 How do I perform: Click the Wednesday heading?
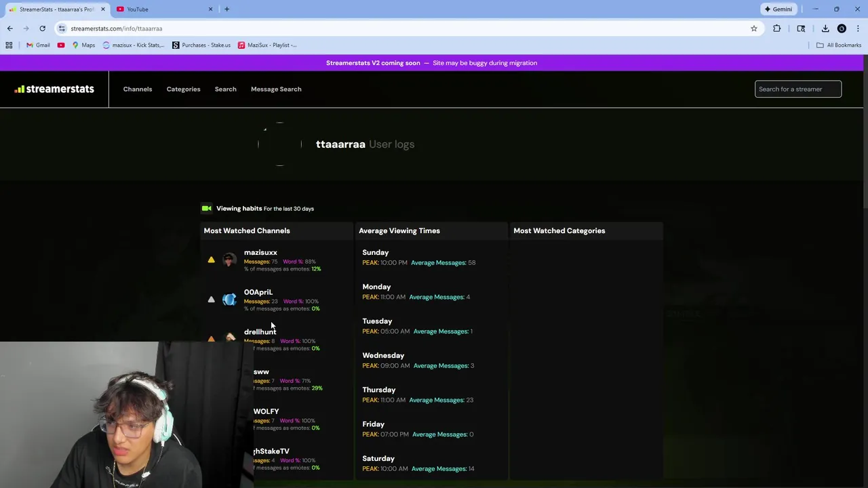click(x=383, y=355)
